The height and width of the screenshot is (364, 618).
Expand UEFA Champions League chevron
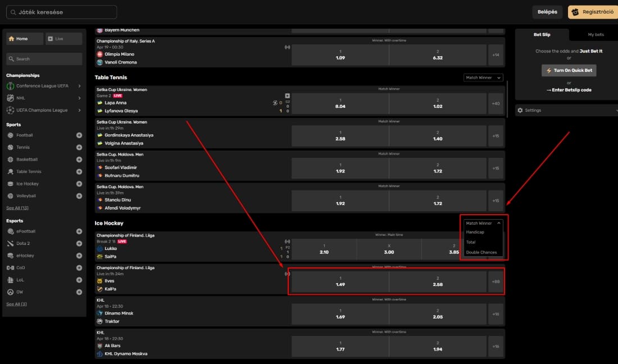[x=79, y=110]
